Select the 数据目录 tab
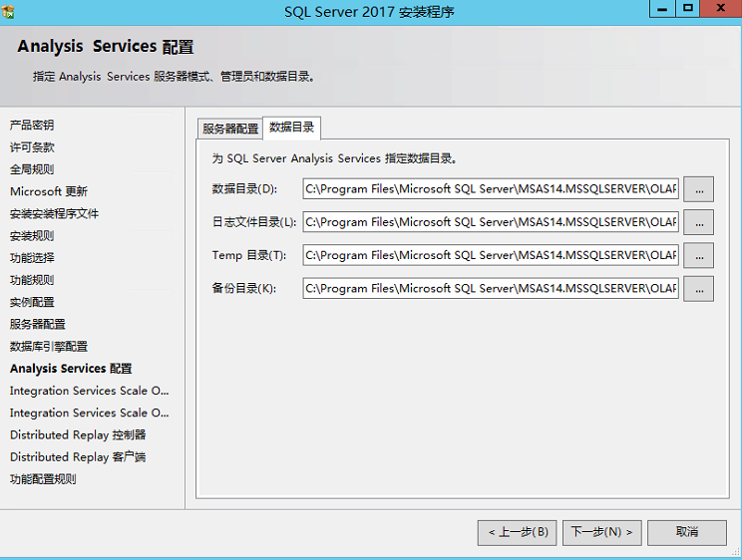This screenshot has width=742, height=560. click(291, 128)
